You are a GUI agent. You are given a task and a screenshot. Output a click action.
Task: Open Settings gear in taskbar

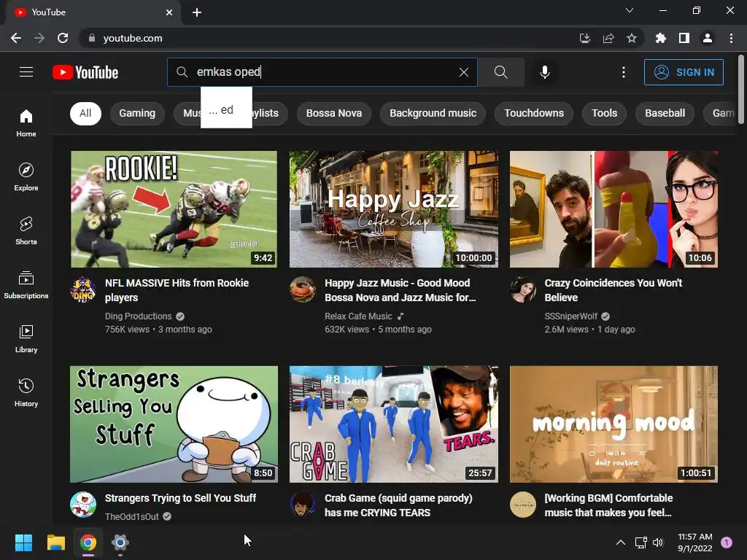[x=120, y=542]
